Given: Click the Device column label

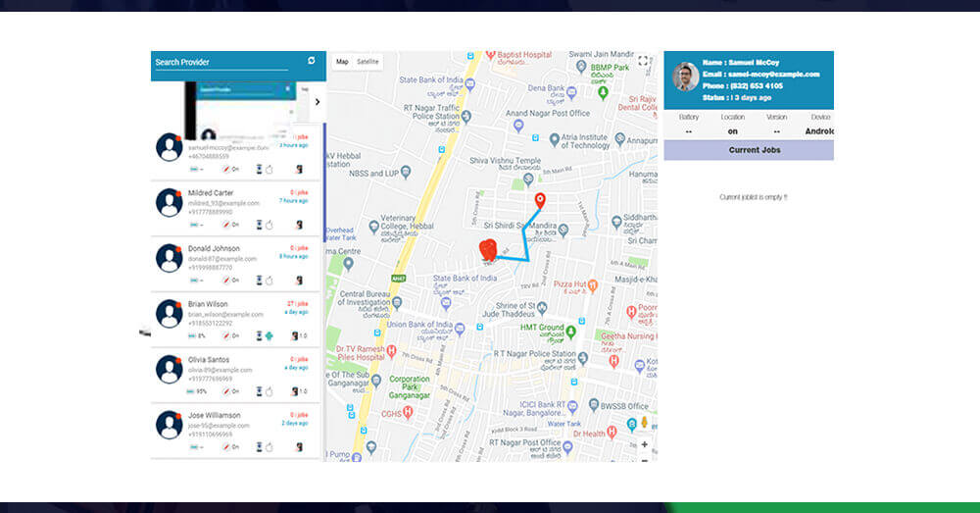Looking at the screenshot, I should [x=820, y=117].
